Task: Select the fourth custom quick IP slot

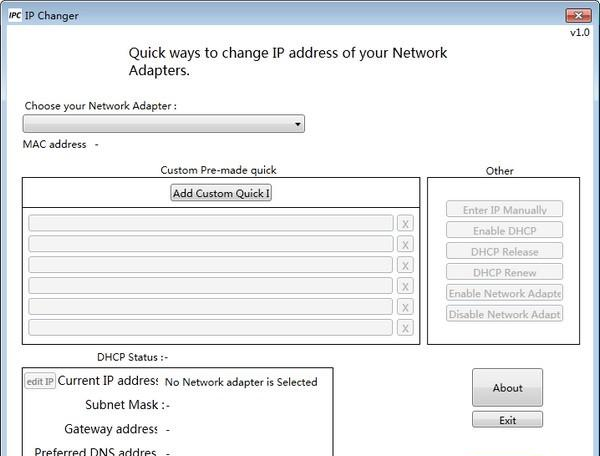Action: [210, 286]
